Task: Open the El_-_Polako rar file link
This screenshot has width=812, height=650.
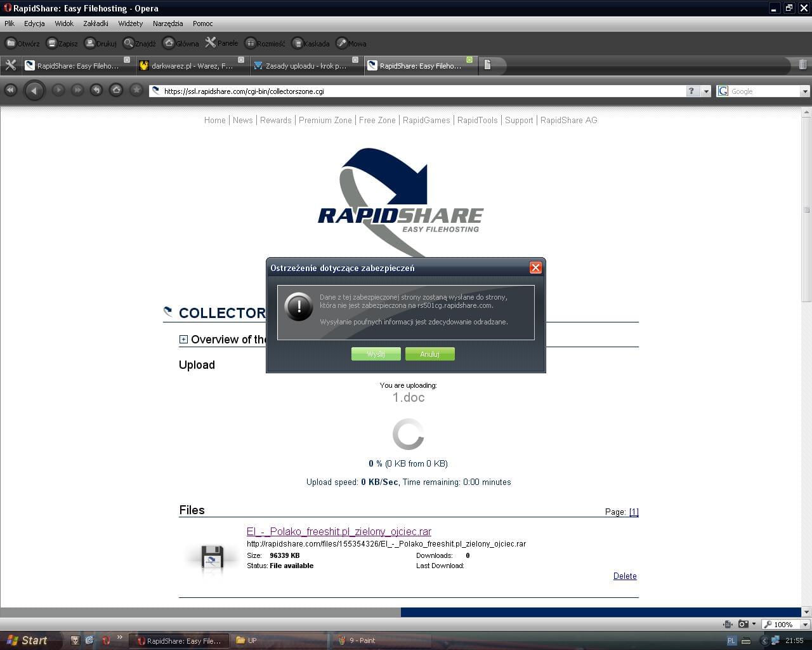Action: 339,531
